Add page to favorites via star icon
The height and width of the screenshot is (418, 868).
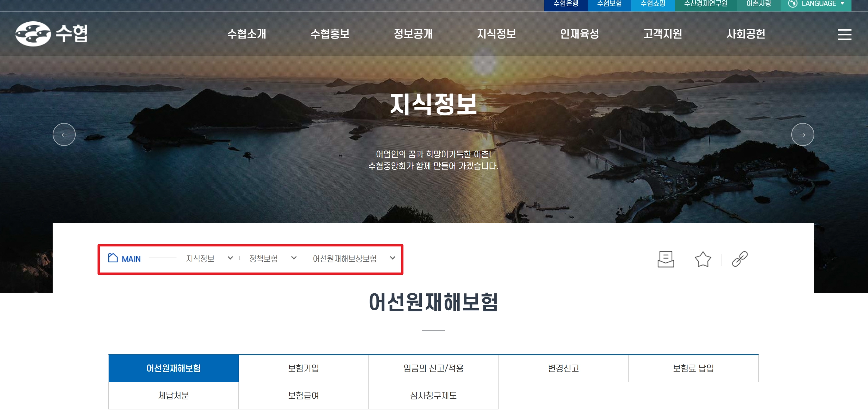pyautogui.click(x=703, y=259)
